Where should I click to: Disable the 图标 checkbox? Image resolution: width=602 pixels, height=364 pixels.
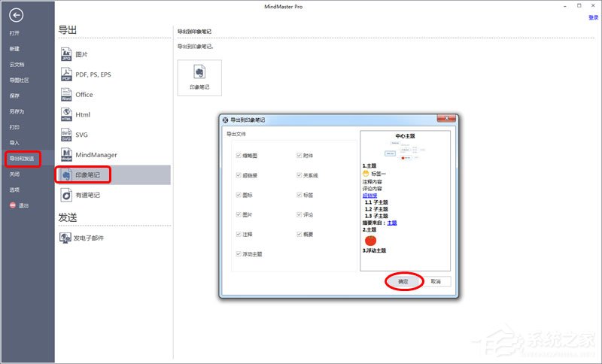tap(239, 195)
